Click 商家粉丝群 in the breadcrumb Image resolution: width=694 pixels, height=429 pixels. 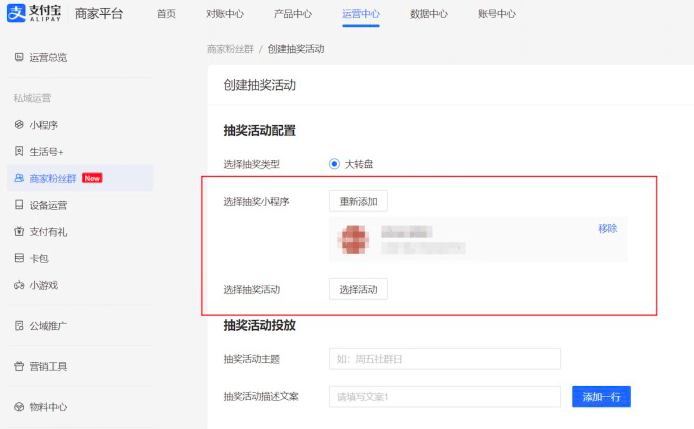[230, 48]
